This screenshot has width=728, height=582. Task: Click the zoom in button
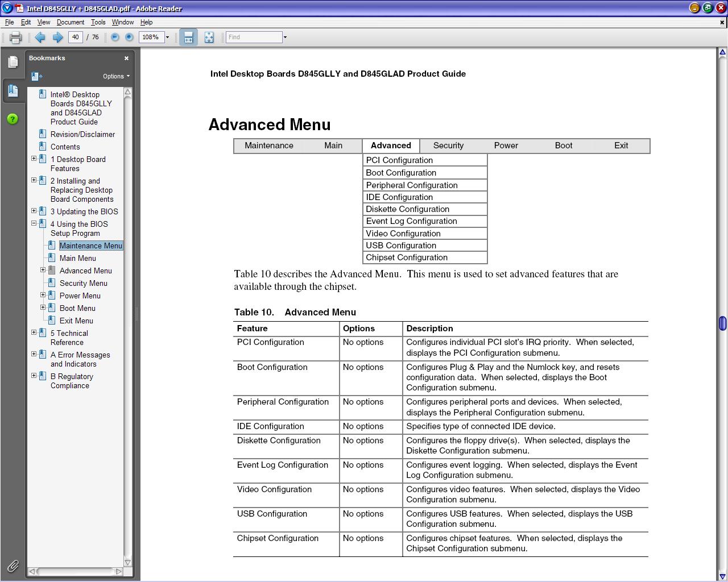pyautogui.click(x=129, y=37)
